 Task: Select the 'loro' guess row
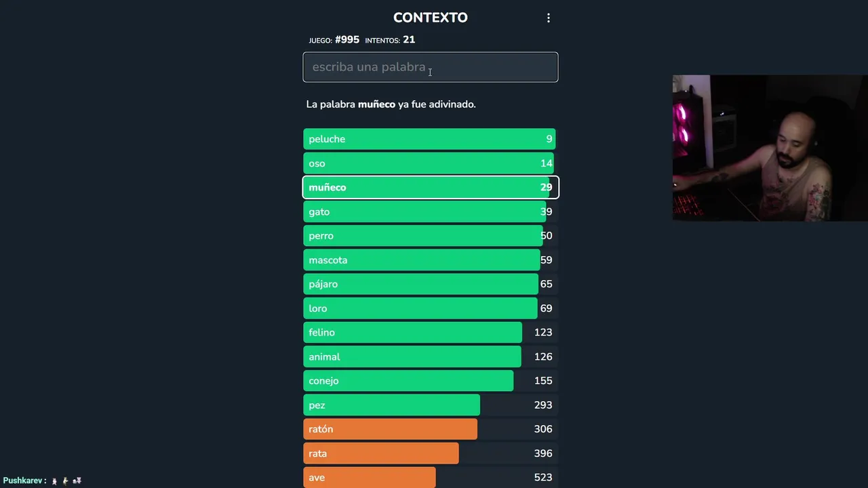tap(430, 308)
